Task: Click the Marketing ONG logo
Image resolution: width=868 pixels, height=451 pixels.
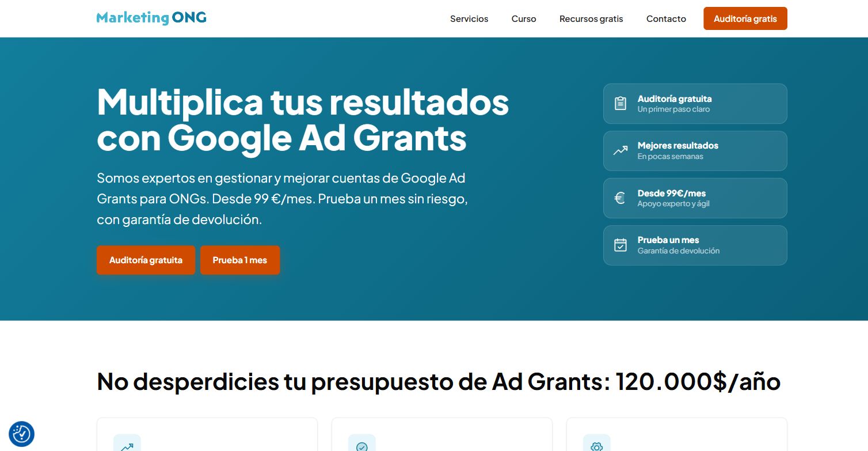Action: click(x=151, y=18)
